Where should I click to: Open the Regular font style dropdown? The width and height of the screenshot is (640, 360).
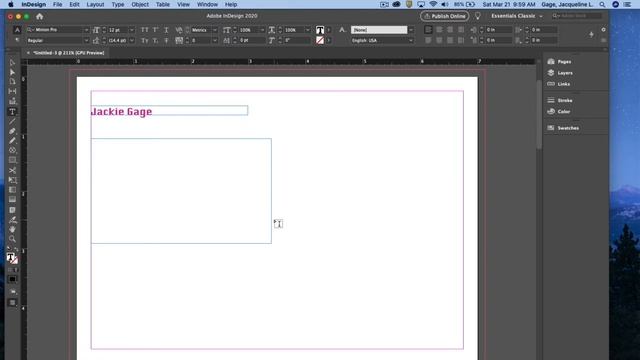(x=86, y=40)
